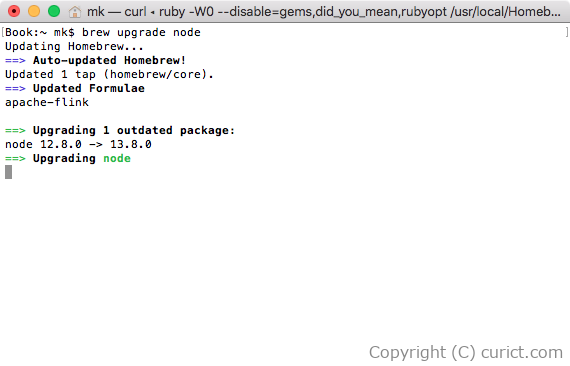The image size is (570, 366).
Task: Click the green zoom window button
Action: point(54,11)
